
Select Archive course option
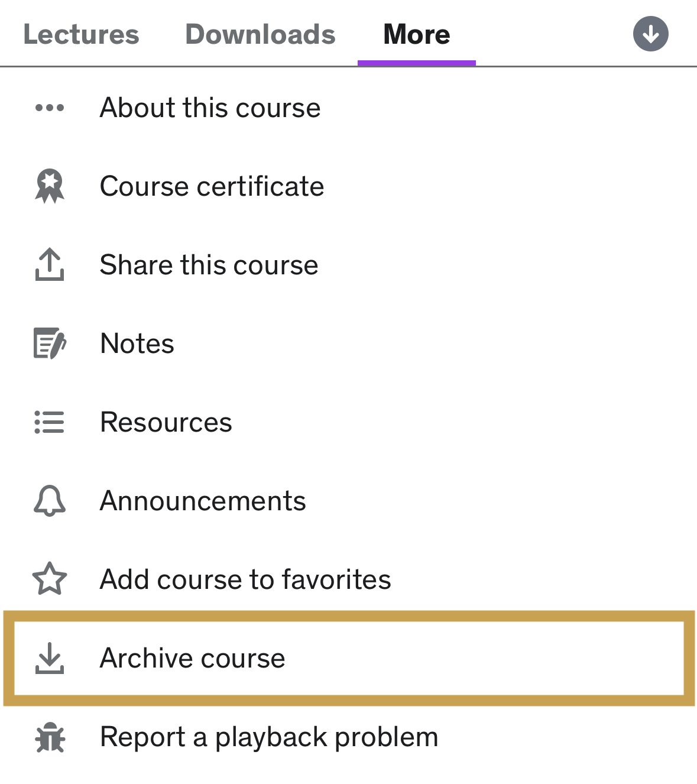[193, 658]
